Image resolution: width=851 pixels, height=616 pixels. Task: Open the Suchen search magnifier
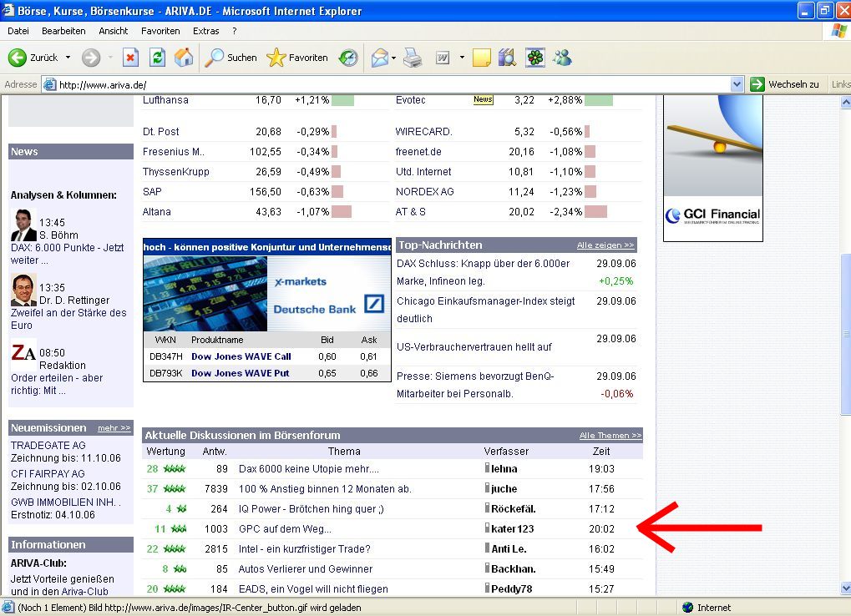[x=230, y=58]
